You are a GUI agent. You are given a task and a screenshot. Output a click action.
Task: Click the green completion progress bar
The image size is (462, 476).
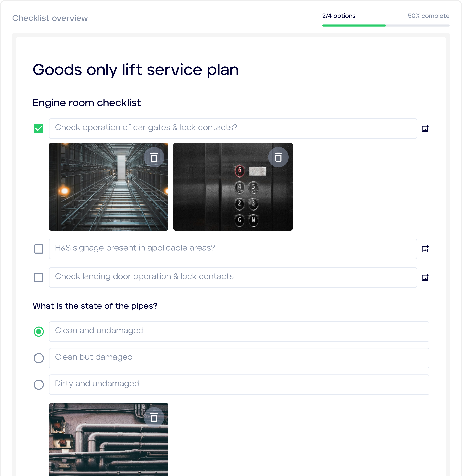354,26
